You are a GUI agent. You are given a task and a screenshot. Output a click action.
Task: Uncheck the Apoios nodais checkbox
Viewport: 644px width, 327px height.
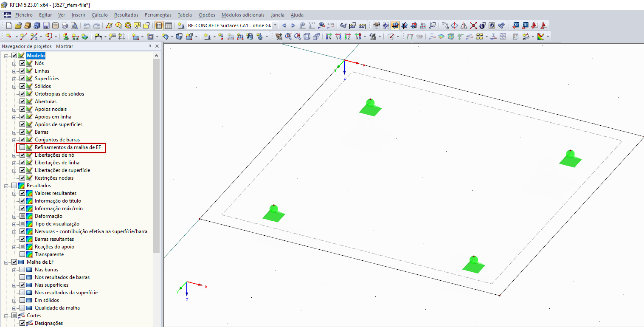point(22,109)
